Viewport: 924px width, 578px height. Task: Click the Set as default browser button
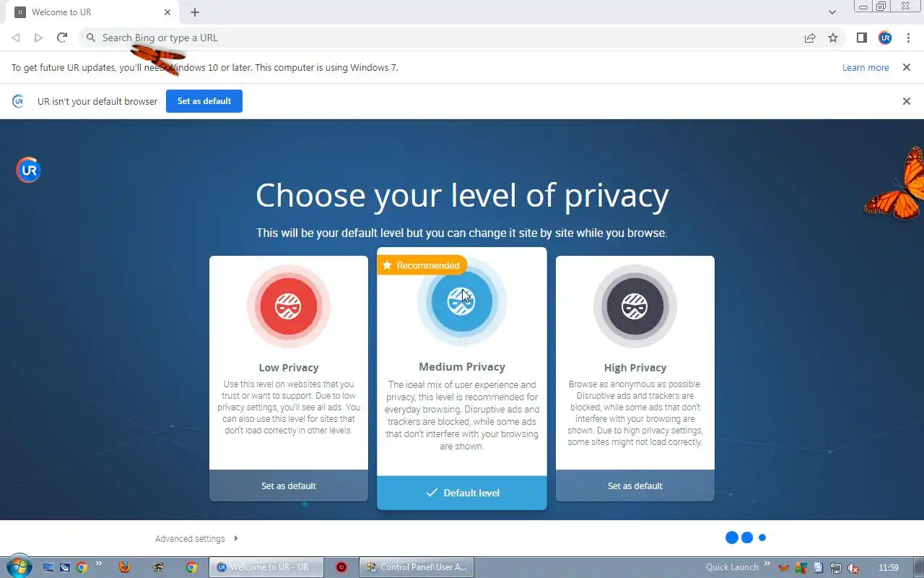pyautogui.click(x=204, y=101)
